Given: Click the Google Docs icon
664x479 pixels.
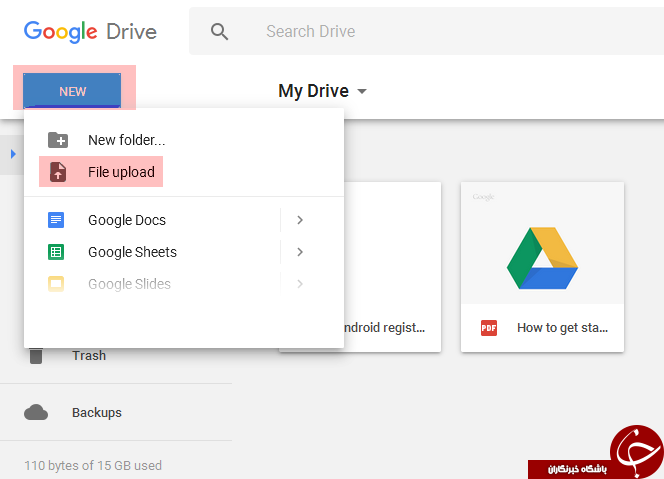Looking at the screenshot, I should (x=56, y=220).
